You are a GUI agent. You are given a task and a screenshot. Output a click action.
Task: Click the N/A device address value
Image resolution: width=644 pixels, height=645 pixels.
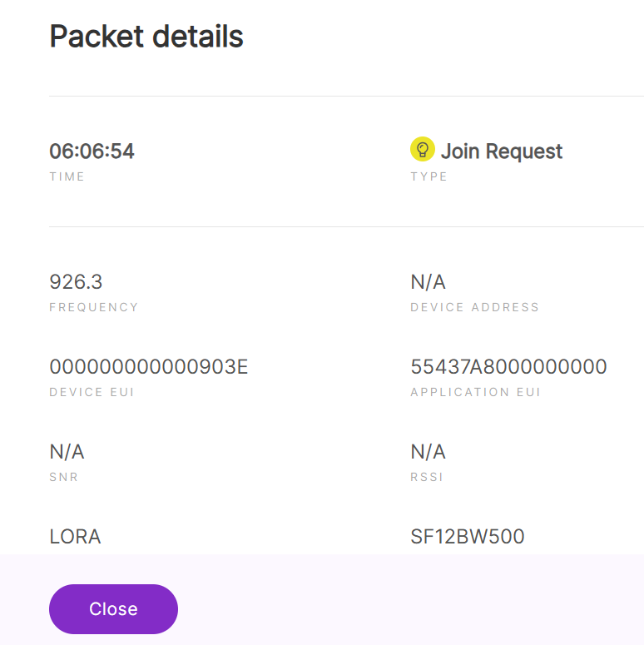(428, 282)
